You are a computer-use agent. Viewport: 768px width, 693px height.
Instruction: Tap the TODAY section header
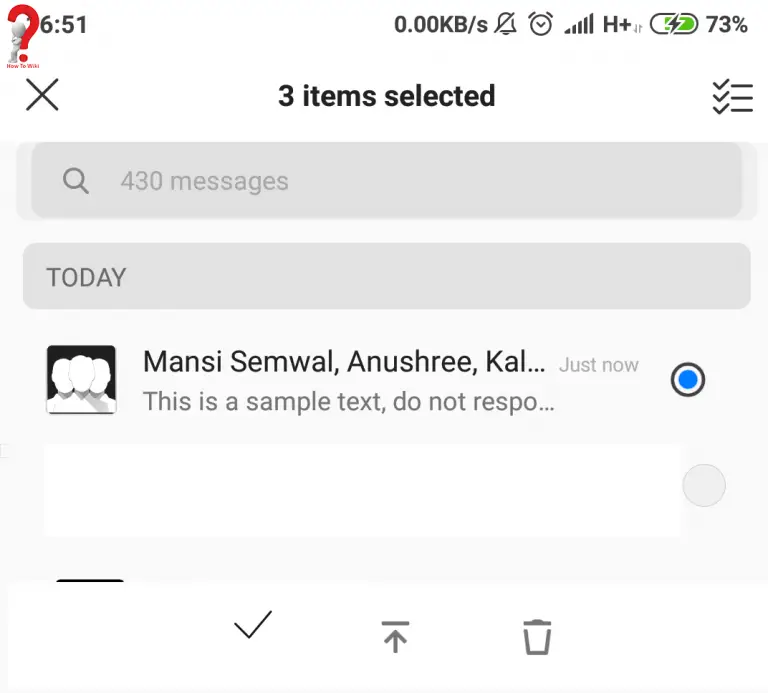(386, 276)
